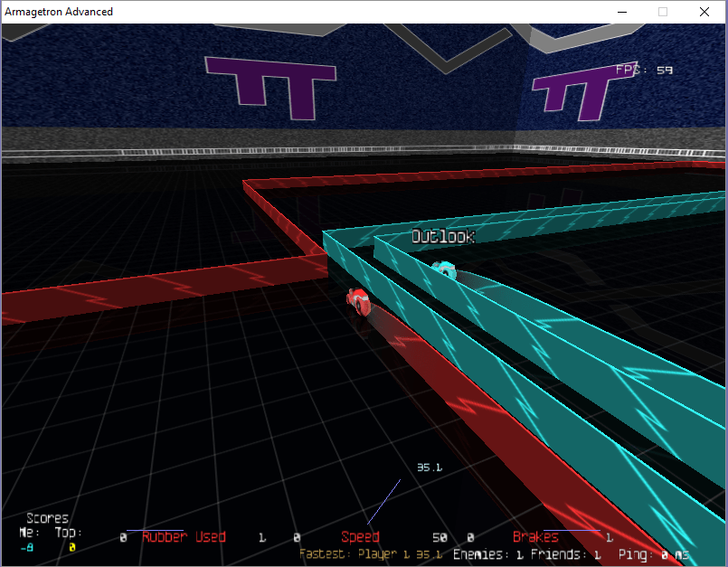Click the Enemies count indicator
The height and width of the screenshot is (567, 728).
488,553
